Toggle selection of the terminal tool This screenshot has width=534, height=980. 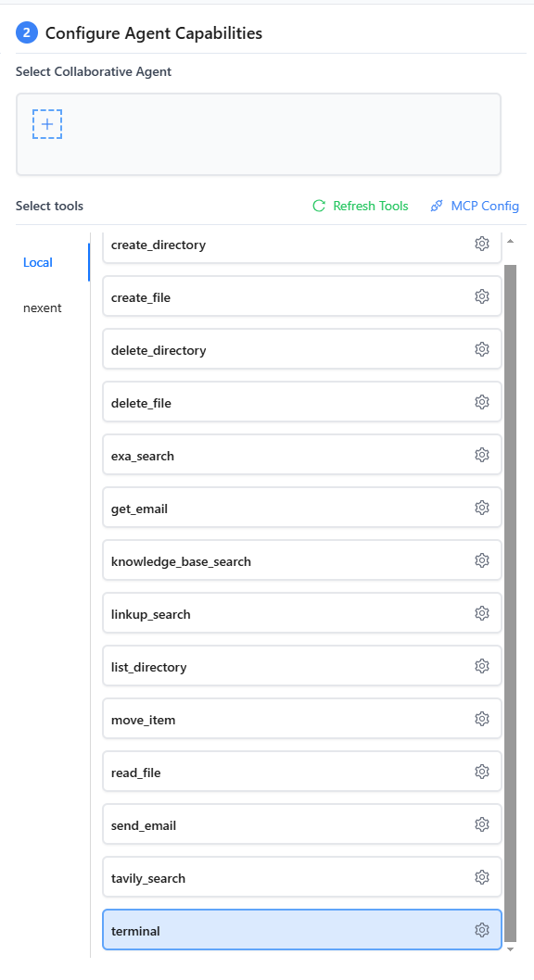pos(278,930)
